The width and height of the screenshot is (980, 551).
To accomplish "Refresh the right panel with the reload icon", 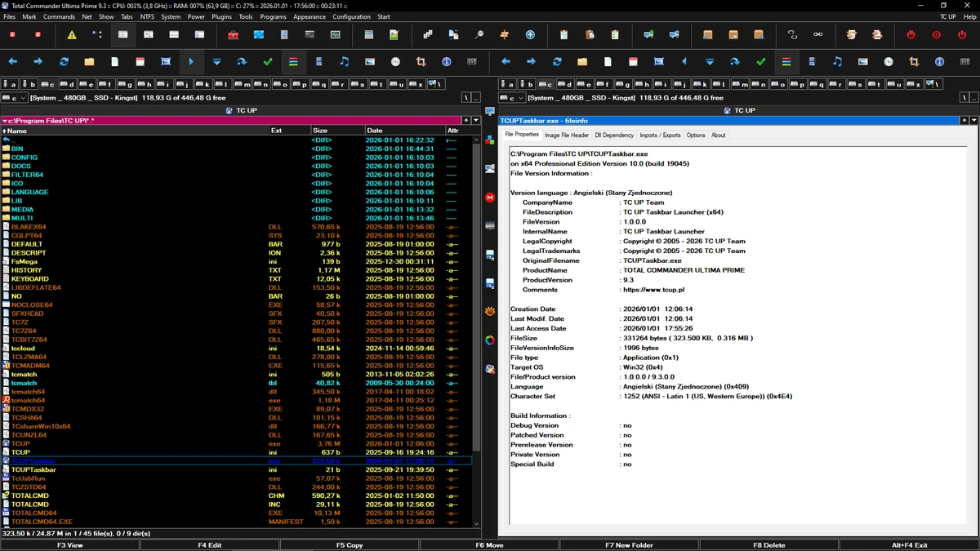I will [x=556, y=62].
